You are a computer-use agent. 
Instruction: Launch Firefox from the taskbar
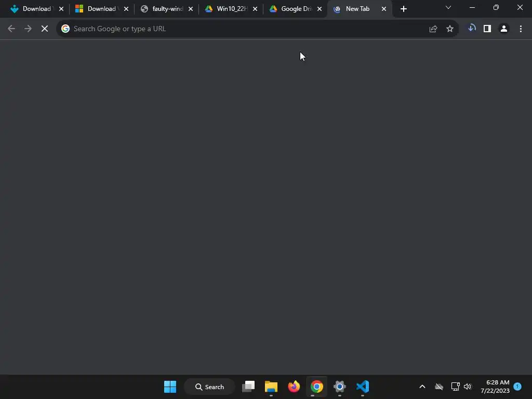294,387
